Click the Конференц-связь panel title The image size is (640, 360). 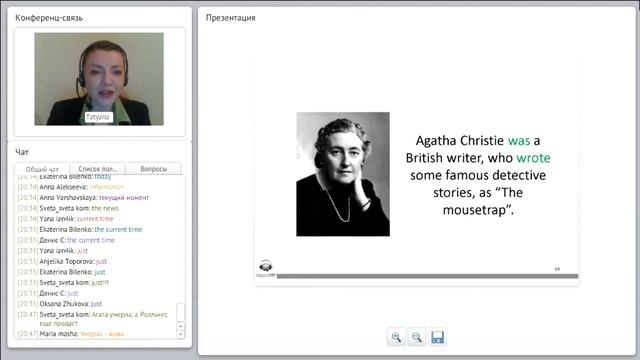coord(49,18)
